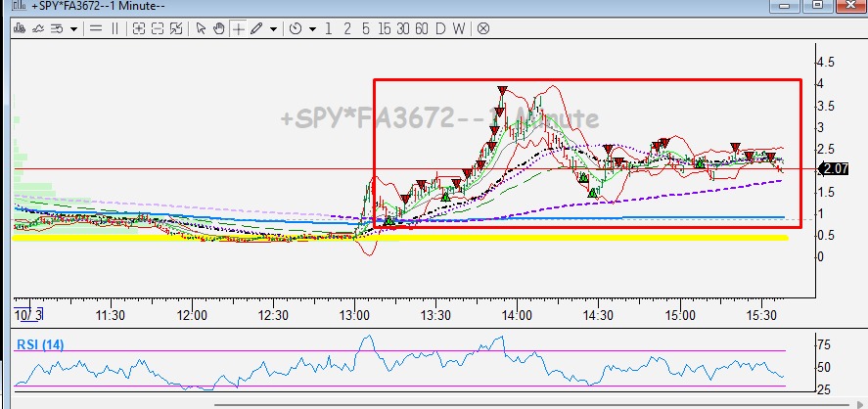Select the vertical line tool

coord(114,28)
